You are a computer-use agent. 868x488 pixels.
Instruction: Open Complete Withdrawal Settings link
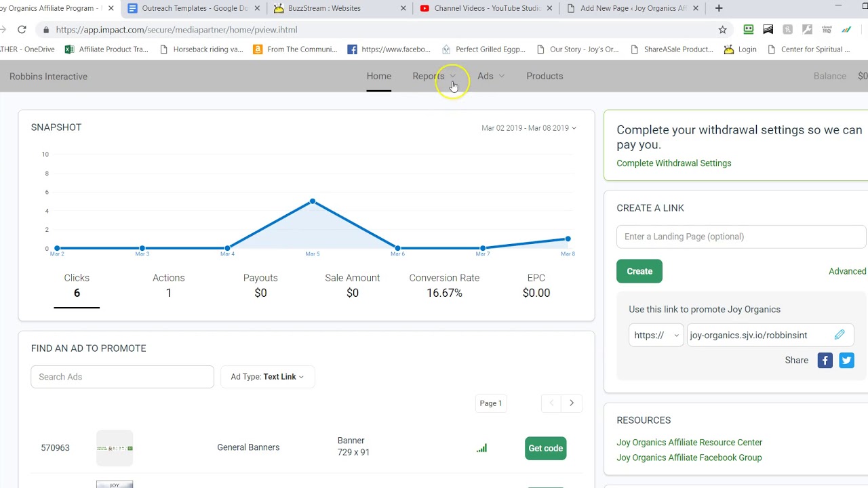pos(674,163)
